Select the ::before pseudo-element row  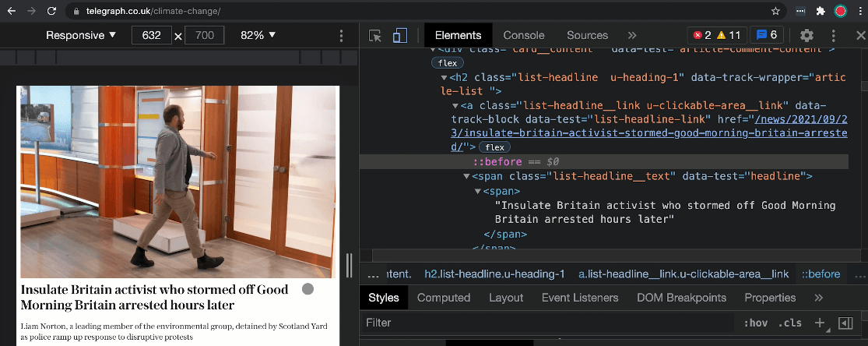[603, 162]
